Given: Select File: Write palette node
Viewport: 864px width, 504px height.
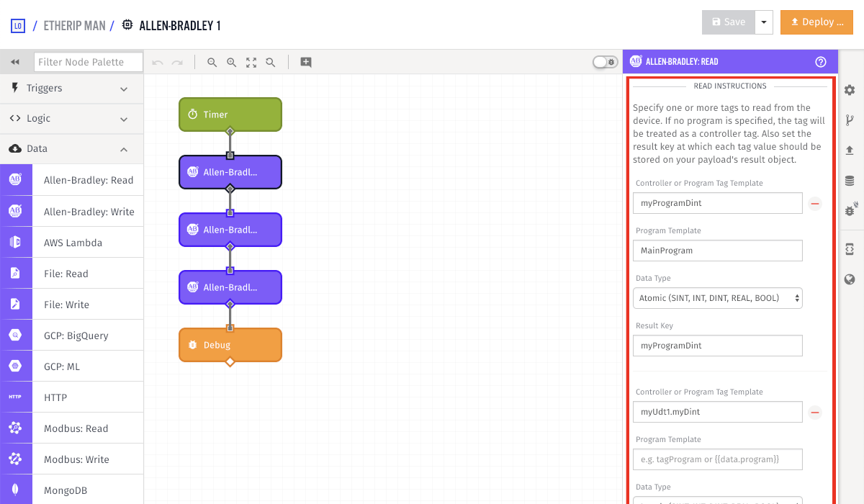Looking at the screenshot, I should click(72, 305).
